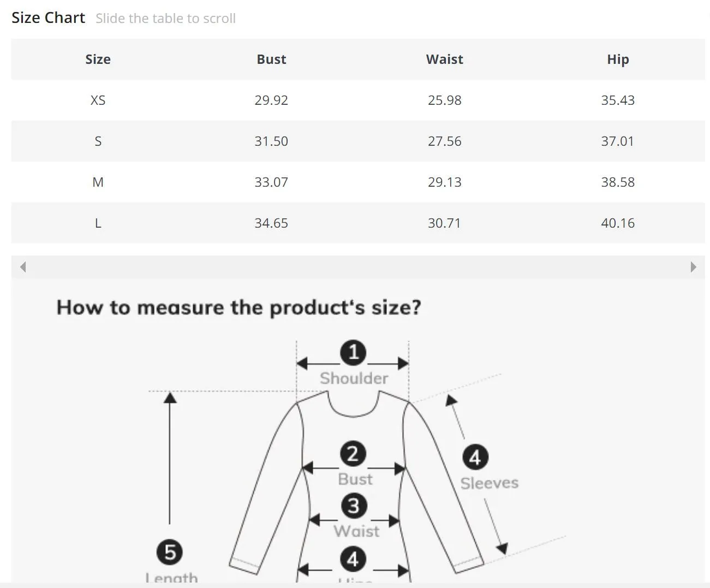The height and width of the screenshot is (588, 710).
Task: Select the Size column header
Action: pos(98,60)
